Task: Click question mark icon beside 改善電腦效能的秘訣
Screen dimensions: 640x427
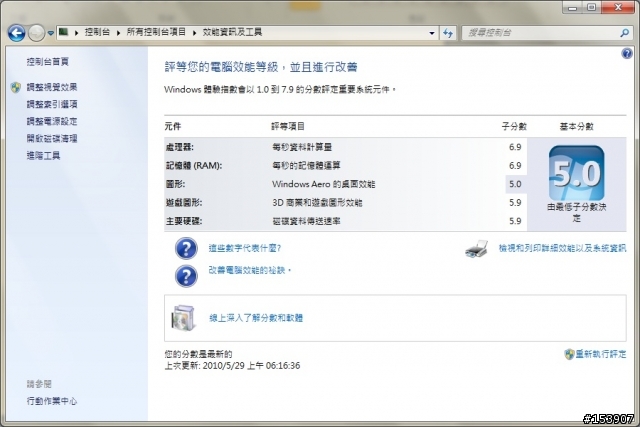Action: (x=186, y=276)
